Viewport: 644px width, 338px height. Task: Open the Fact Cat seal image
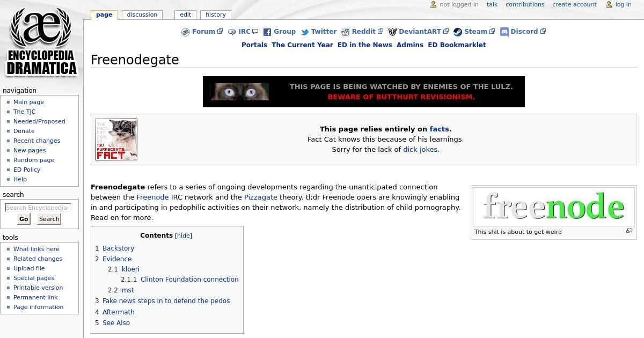coord(116,139)
